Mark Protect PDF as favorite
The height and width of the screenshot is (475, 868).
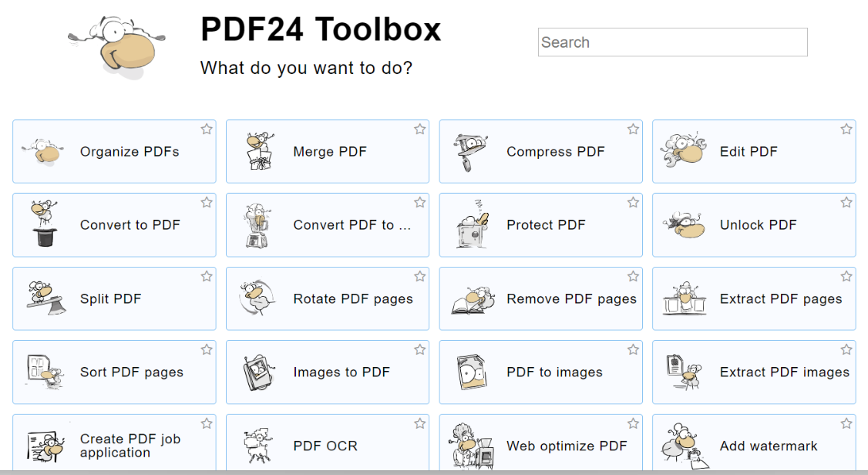tap(634, 202)
